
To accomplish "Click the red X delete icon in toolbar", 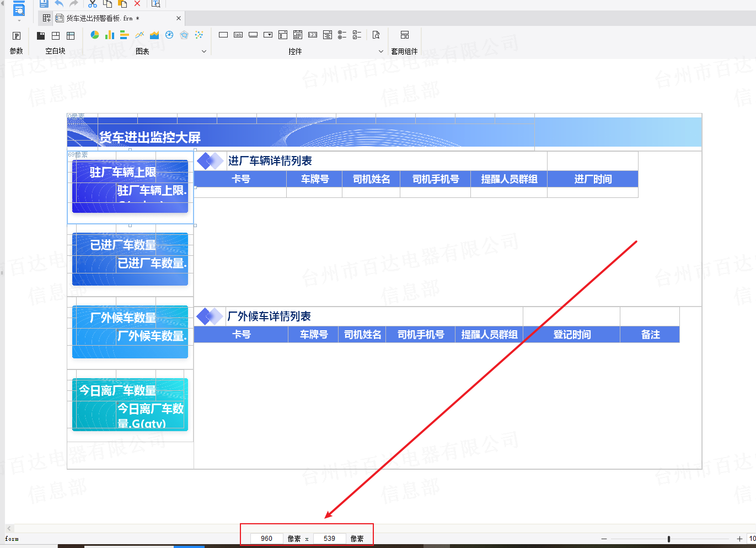I will [137, 3].
